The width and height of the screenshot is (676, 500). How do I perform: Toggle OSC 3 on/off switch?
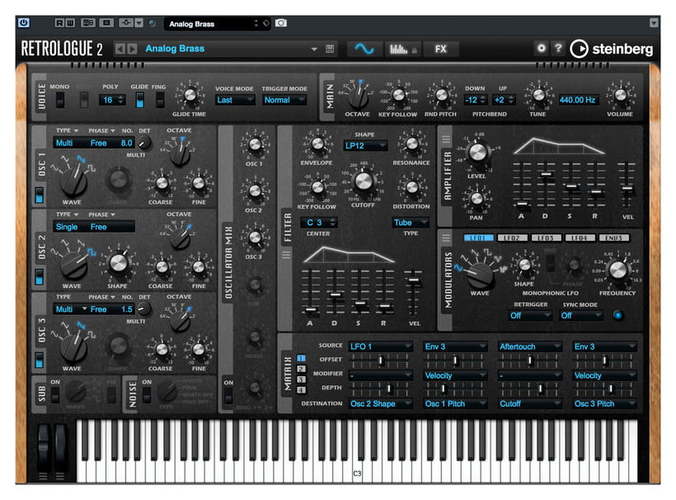click(39, 360)
